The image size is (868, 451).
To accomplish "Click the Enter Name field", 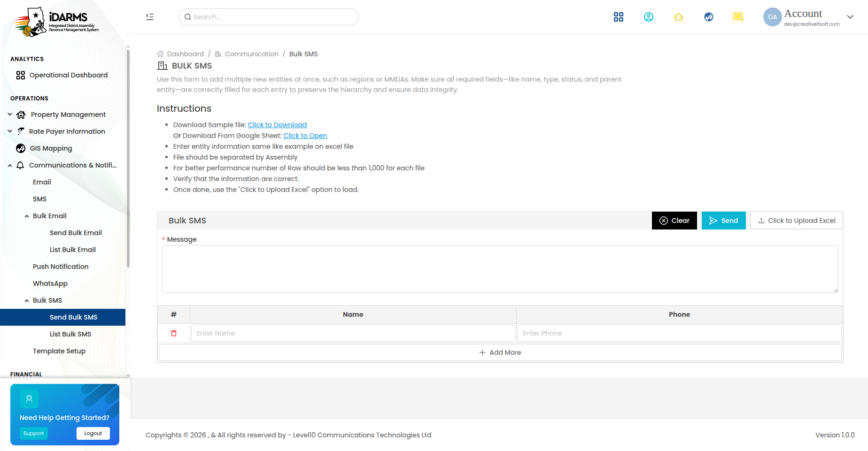I will [353, 333].
